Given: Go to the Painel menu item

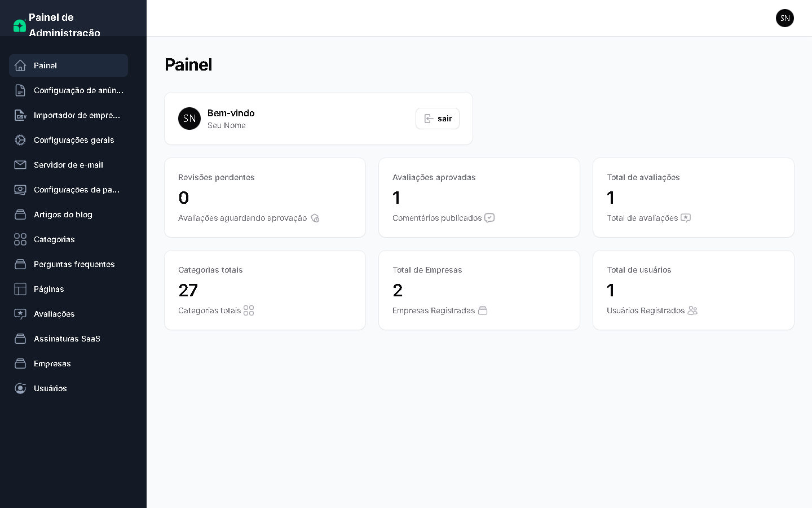Looking at the screenshot, I should (x=68, y=65).
